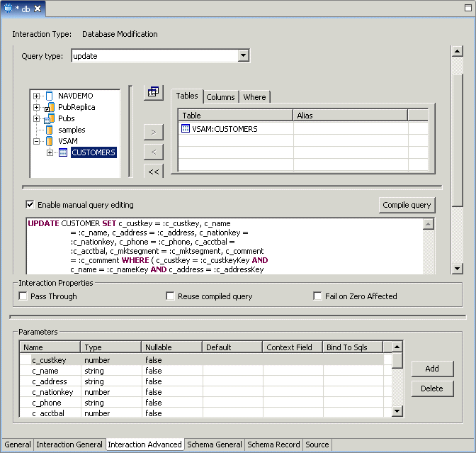Expand the PubReplica tree node
The image size is (476, 453).
pyautogui.click(x=36, y=107)
